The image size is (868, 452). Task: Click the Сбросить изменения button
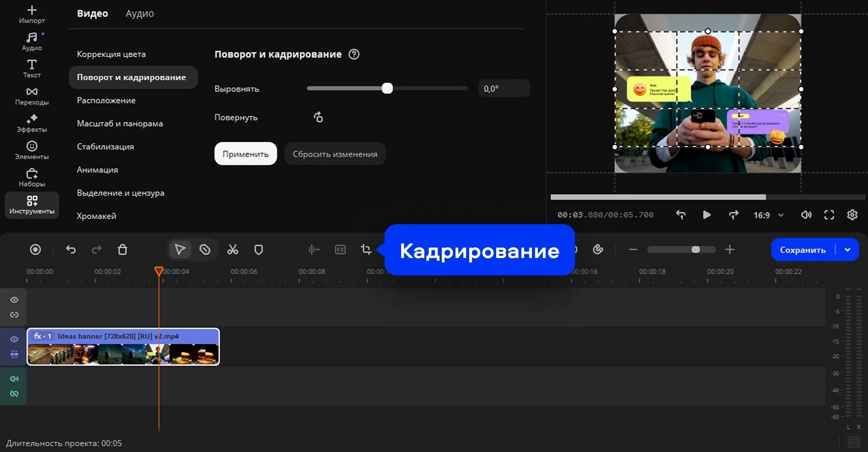pos(335,154)
